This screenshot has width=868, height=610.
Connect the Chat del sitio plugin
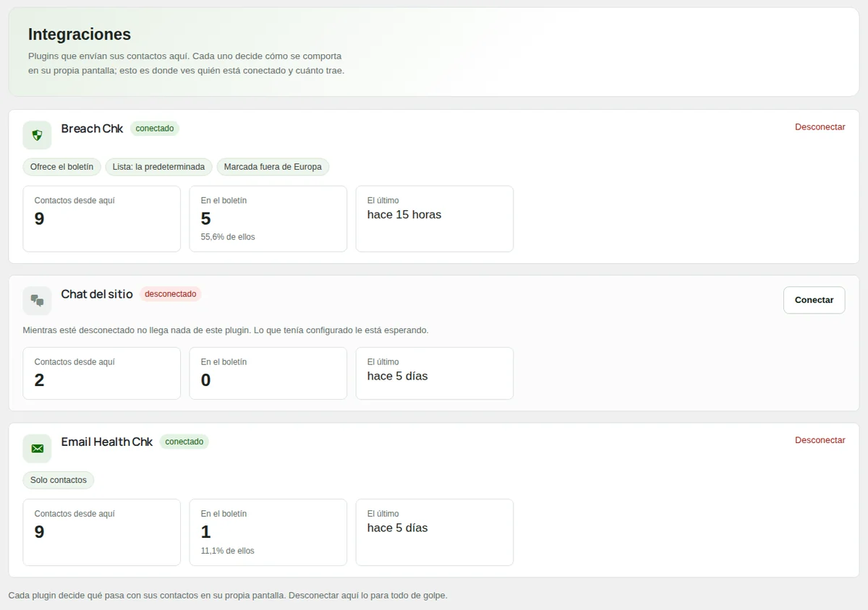pyautogui.click(x=814, y=300)
